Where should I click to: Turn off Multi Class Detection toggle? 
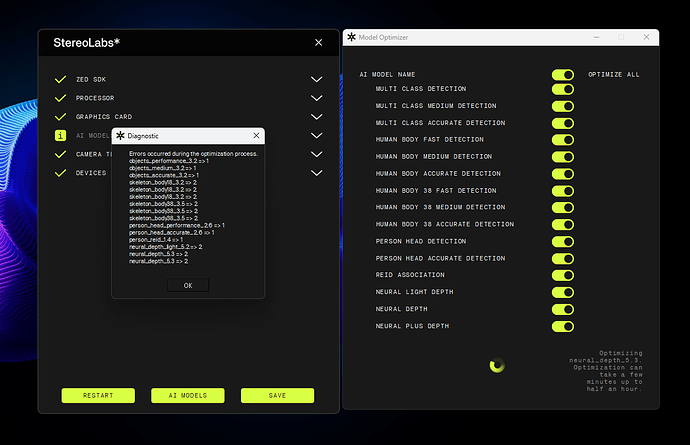tap(562, 89)
